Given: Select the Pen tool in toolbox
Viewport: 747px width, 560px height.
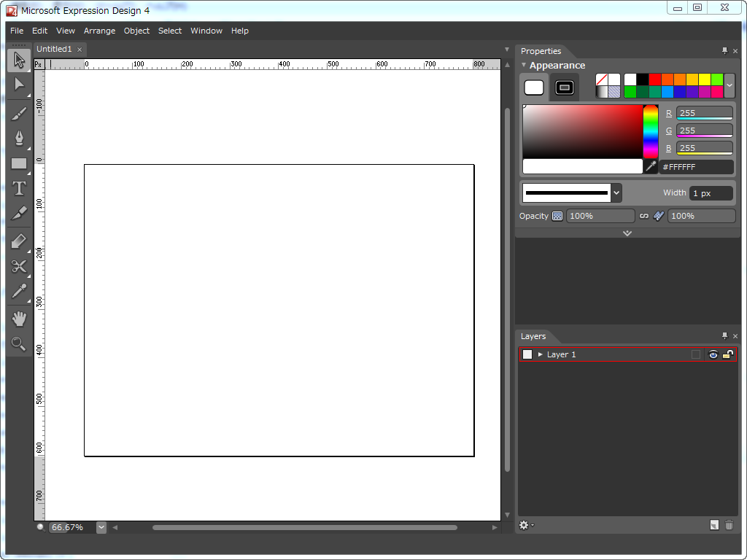Looking at the screenshot, I should pos(19,138).
